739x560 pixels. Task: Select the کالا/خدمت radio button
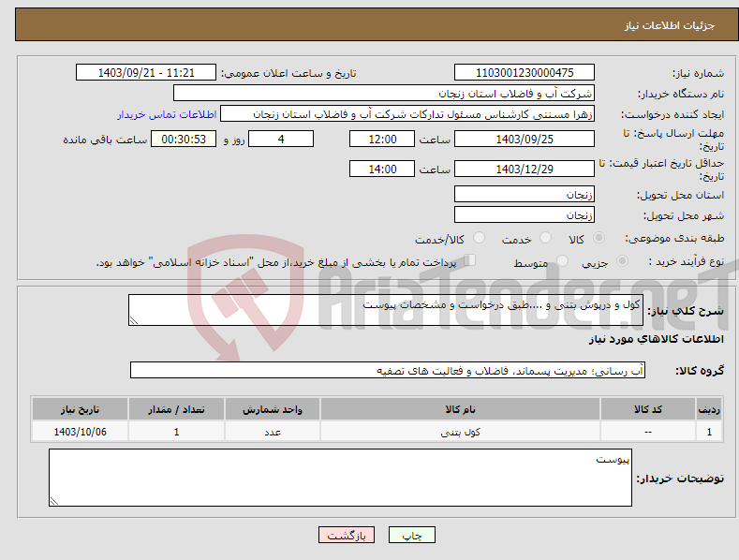[x=479, y=238]
